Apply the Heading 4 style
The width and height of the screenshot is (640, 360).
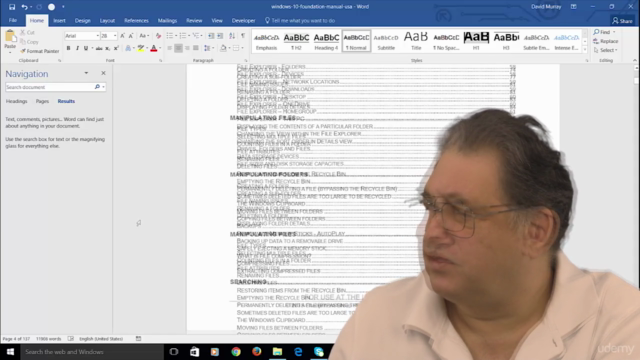point(326,41)
